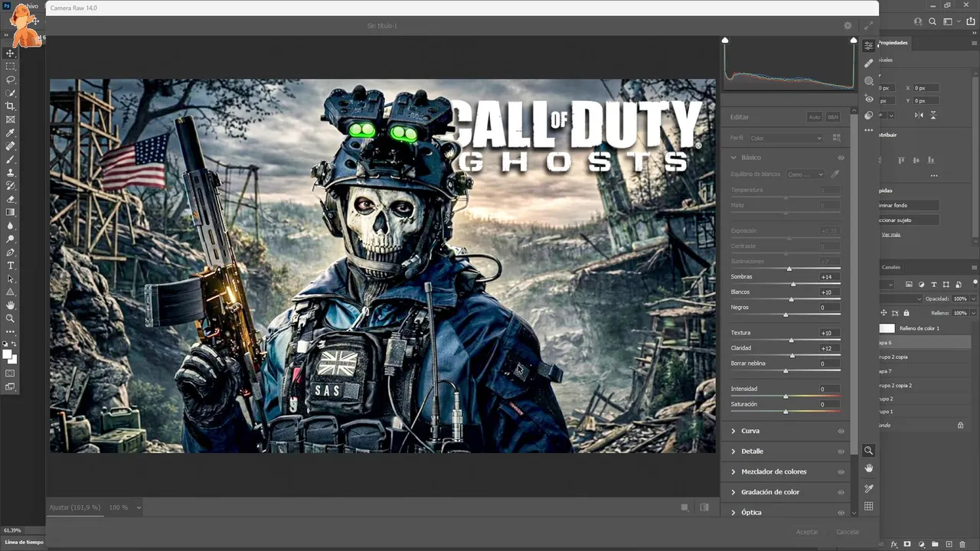The width and height of the screenshot is (980, 551).
Task: Toggle Curva panel visibility eye
Action: pos(841,431)
